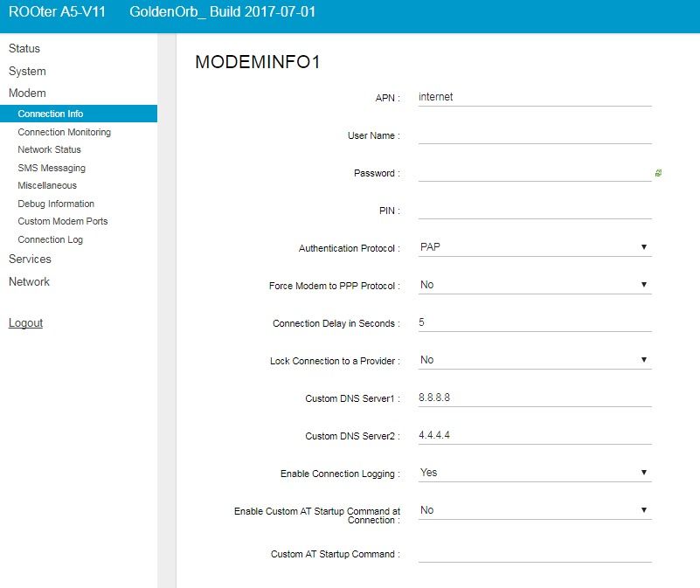This screenshot has width=700, height=588.
Task: Click the Custom DNS Server1 field
Action: click(535, 398)
